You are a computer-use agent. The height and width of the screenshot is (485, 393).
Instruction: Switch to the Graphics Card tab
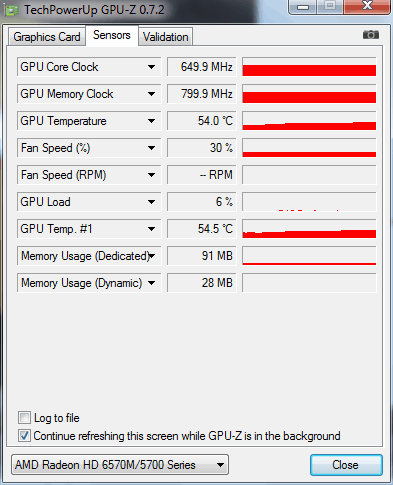click(x=47, y=37)
